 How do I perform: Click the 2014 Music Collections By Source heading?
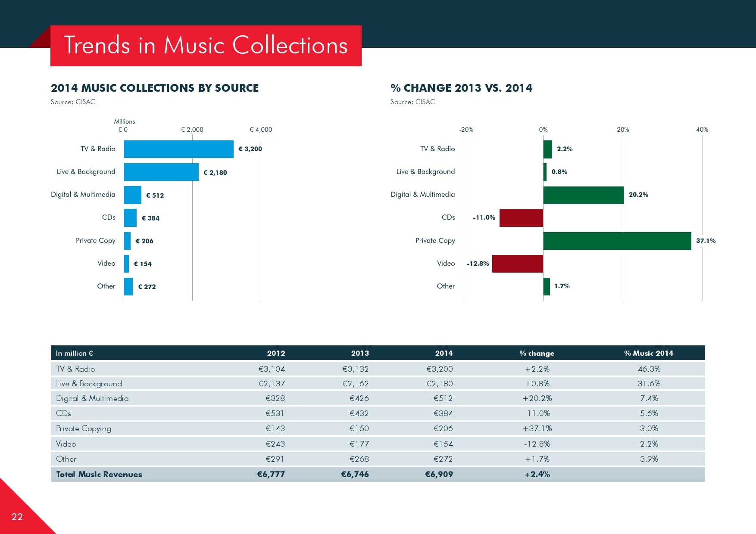pyautogui.click(x=155, y=88)
